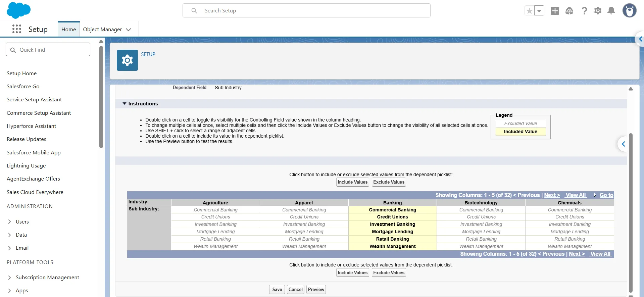The width and height of the screenshot is (644, 297).
Task: Click the Go to link
Action: 606,195
